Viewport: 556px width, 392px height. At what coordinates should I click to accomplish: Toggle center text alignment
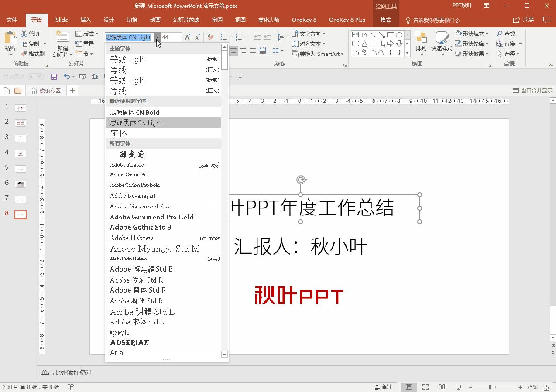pos(243,50)
